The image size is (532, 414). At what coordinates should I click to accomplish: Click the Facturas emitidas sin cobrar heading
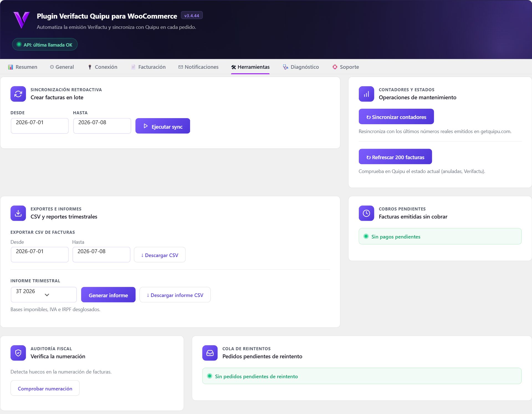coord(413,217)
